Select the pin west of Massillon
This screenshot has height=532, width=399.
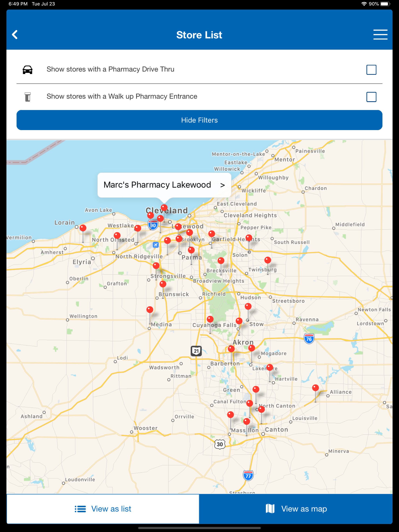pyautogui.click(x=230, y=414)
